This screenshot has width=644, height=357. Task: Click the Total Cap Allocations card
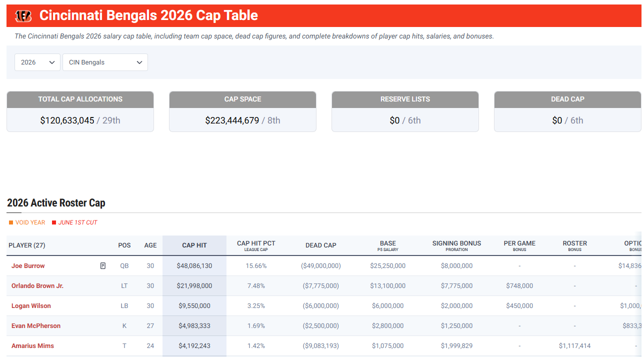(x=80, y=111)
